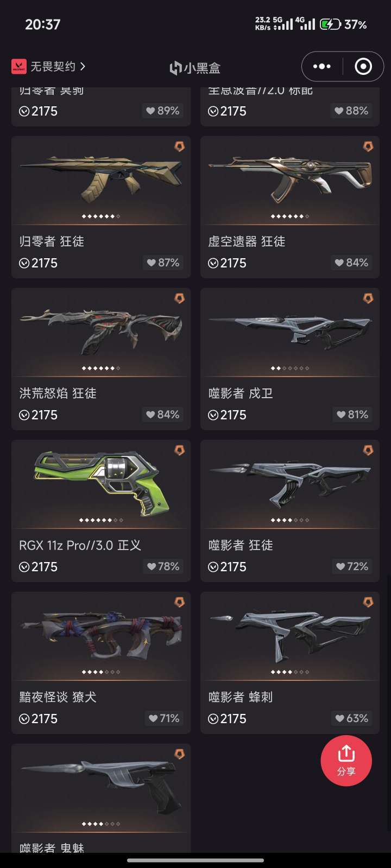Toggle heart rating on RGX 11z Pro 78%
391x868 pixels.
(163, 566)
